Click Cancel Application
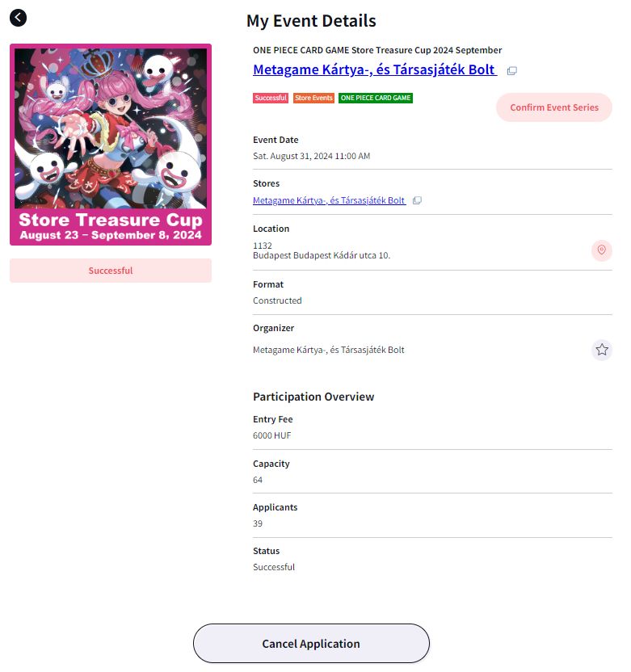 pyautogui.click(x=311, y=643)
